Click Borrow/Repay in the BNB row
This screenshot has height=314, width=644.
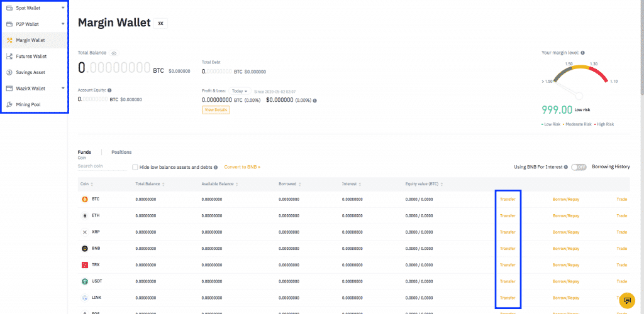[566, 249]
